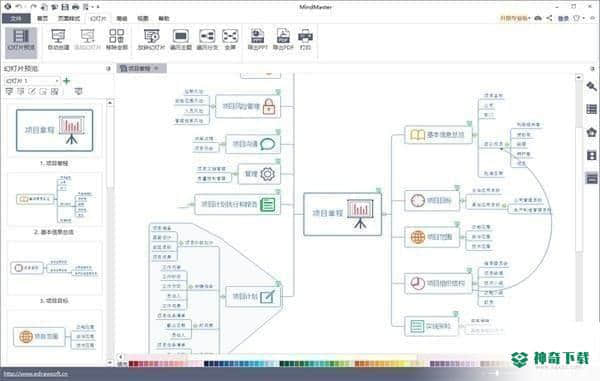Pick the dark navy color swatch in palette

pyautogui.click(x=207, y=364)
